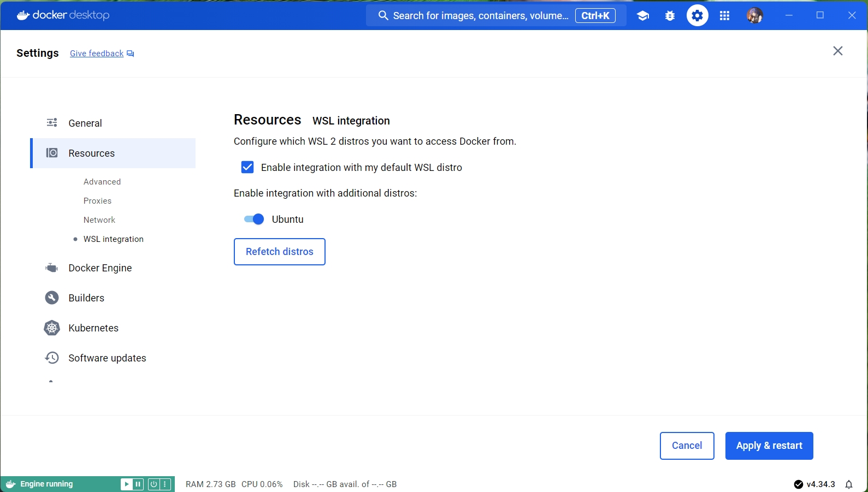Go to Kubernetes settings

93,328
